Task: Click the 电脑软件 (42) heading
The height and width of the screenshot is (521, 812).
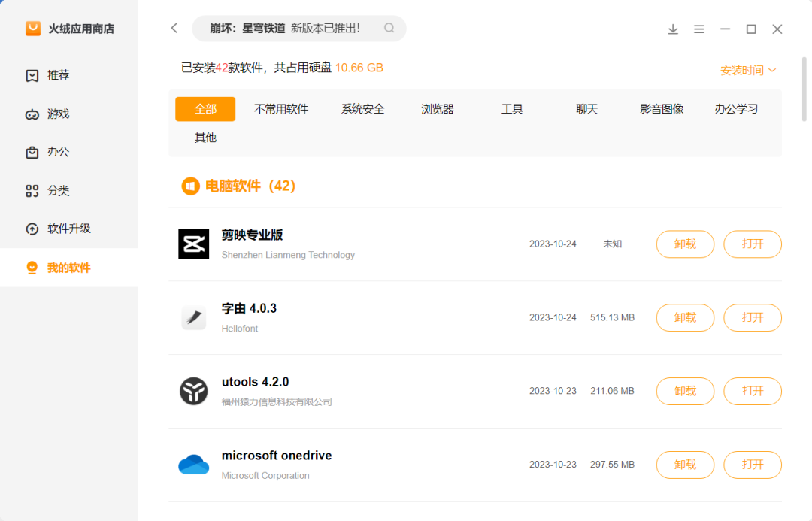Action: (250, 186)
